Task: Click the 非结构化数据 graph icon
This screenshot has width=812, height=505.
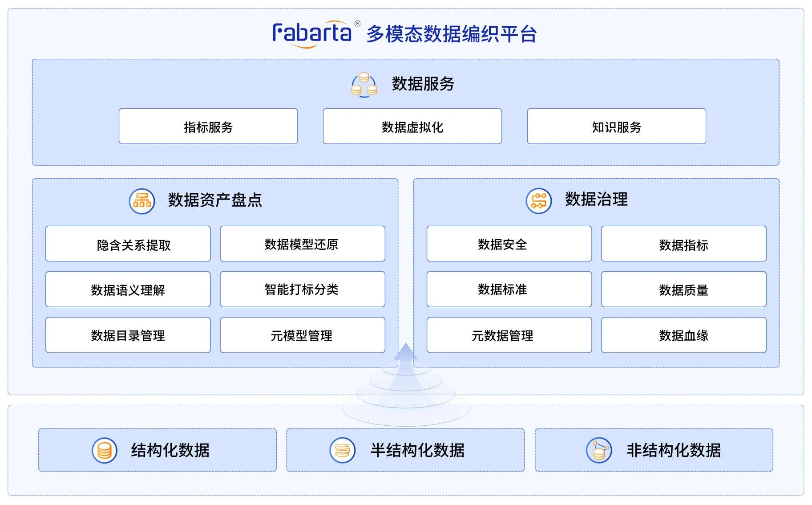Action: click(599, 450)
